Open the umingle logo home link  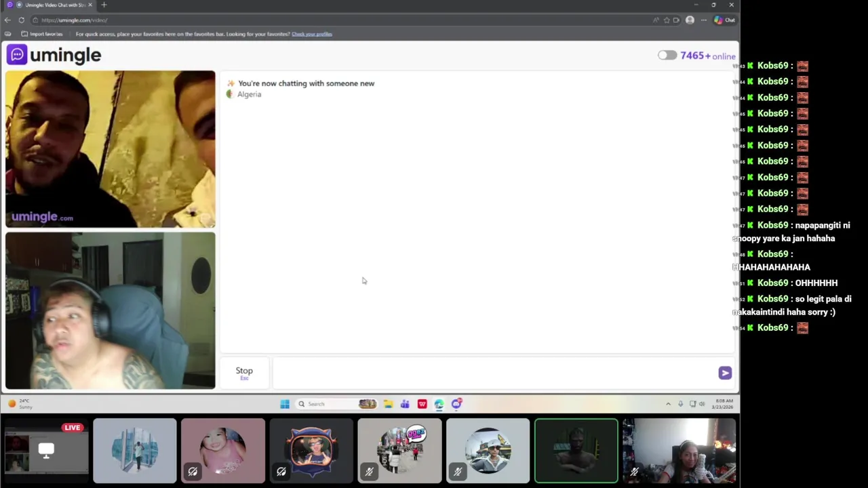tap(54, 55)
